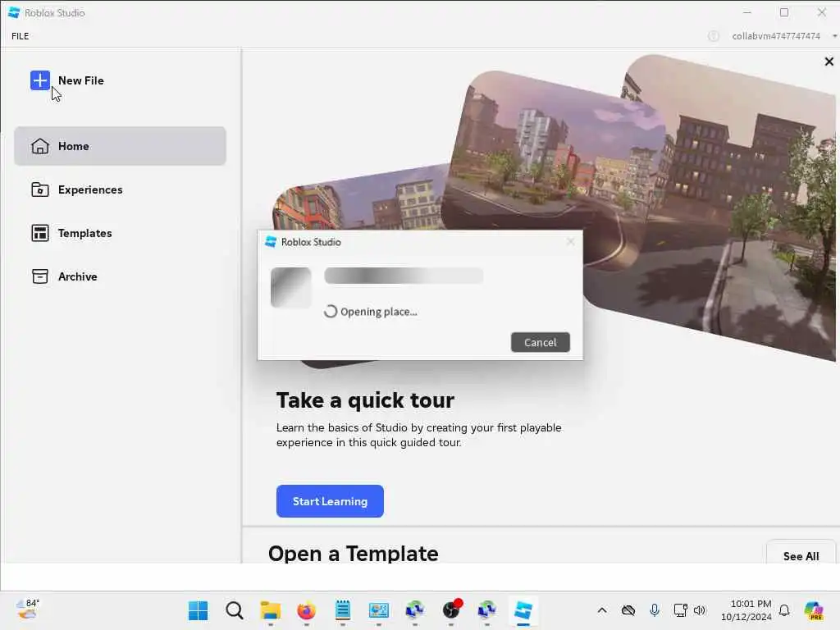Open the Copilot preview icon in taskbar
Viewport: 840px width, 630px height.
(x=814, y=610)
